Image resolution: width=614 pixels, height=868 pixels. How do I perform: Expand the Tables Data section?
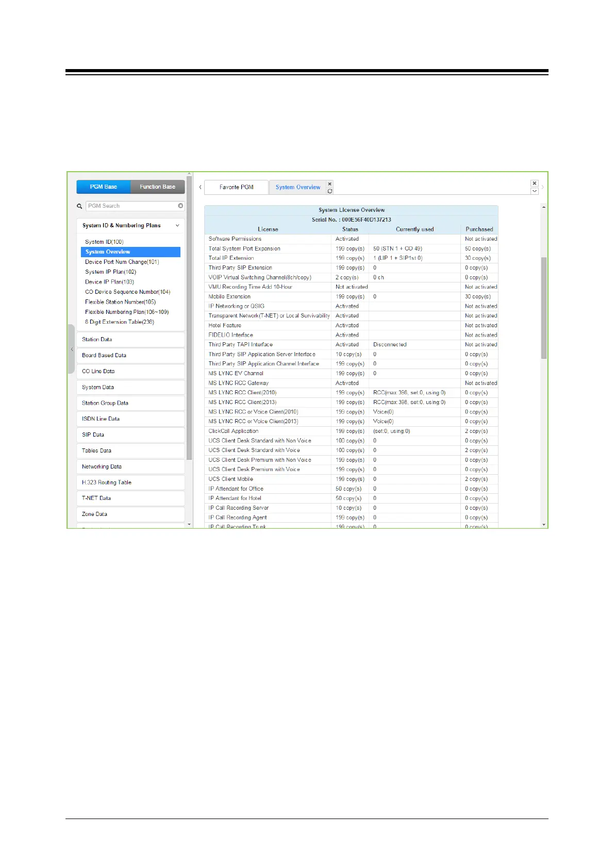click(130, 451)
